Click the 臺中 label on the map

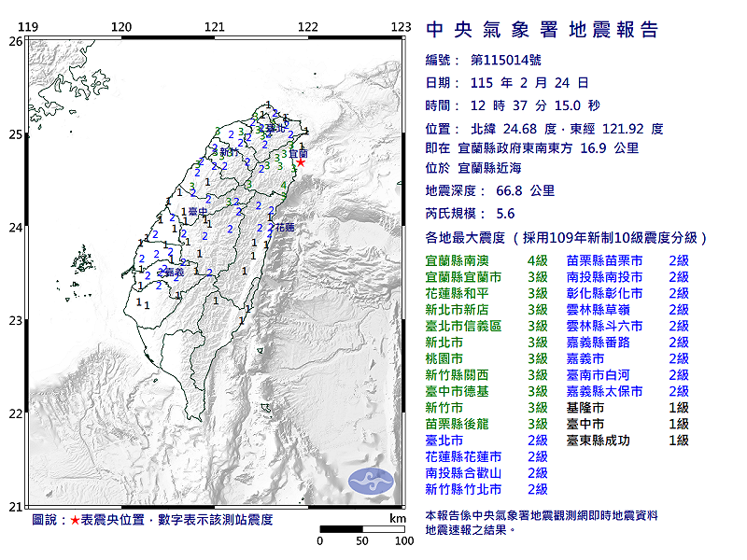click(x=197, y=213)
